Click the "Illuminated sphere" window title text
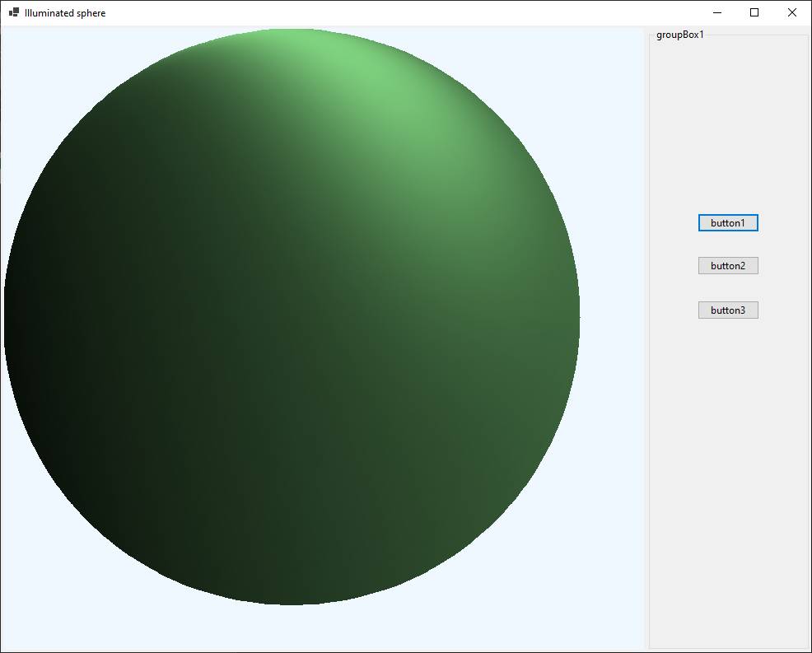Image resolution: width=812 pixels, height=653 pixels. point(65,13)
